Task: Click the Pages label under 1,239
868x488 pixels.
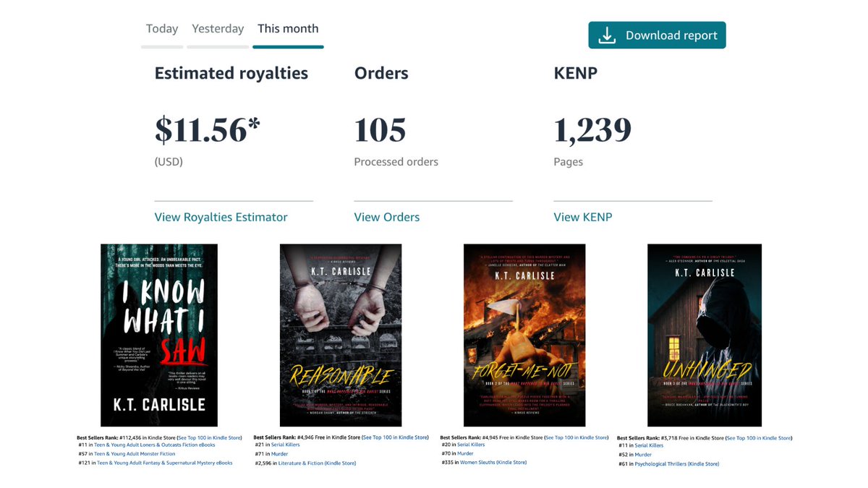Action: coord(568,162)
